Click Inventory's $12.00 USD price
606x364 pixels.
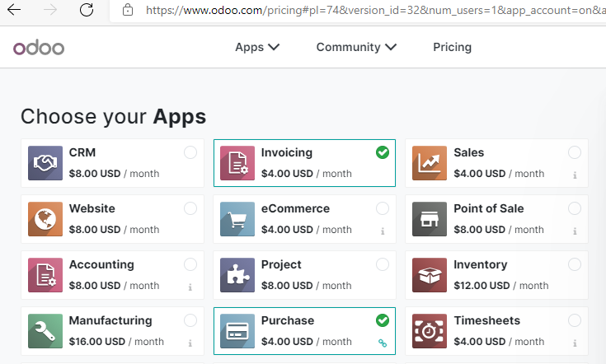pyautogui.click(x=482, y=286)
